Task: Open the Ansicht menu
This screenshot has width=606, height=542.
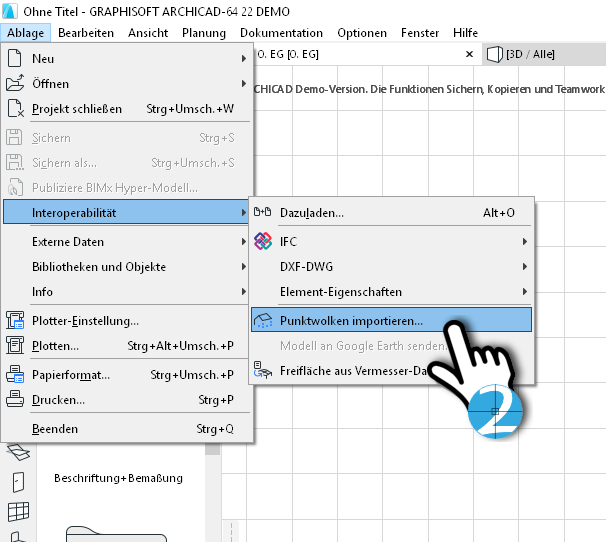Action: (148, 33)
